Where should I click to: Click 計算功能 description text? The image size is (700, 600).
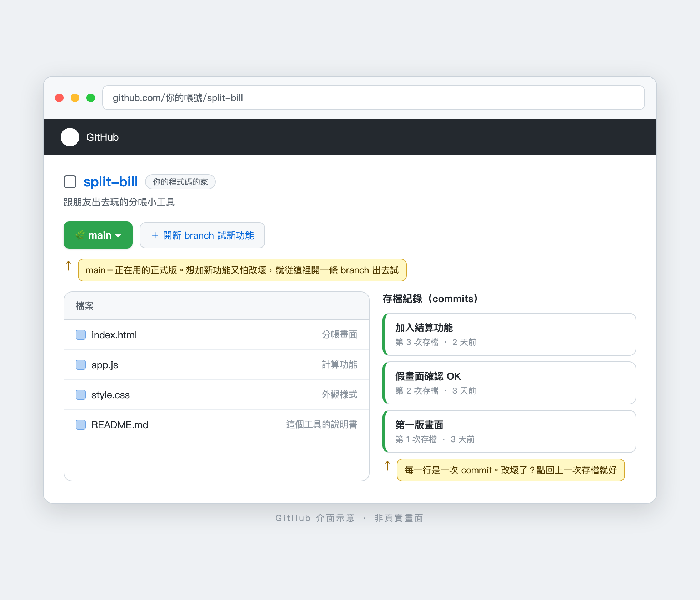[x=339, y=365]
